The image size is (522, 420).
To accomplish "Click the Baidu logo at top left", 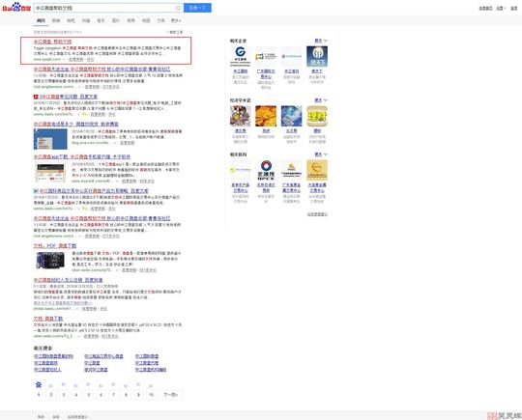I will [16, 8].
